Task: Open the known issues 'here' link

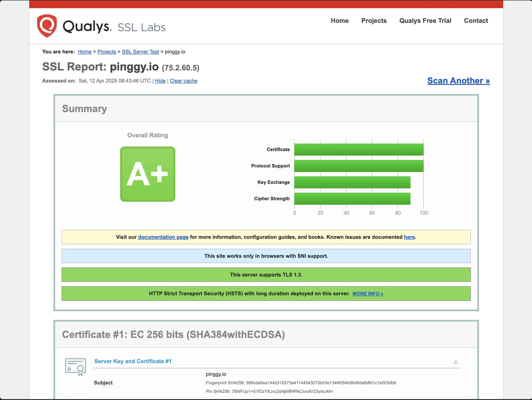Action: click(x=409, y=237)
